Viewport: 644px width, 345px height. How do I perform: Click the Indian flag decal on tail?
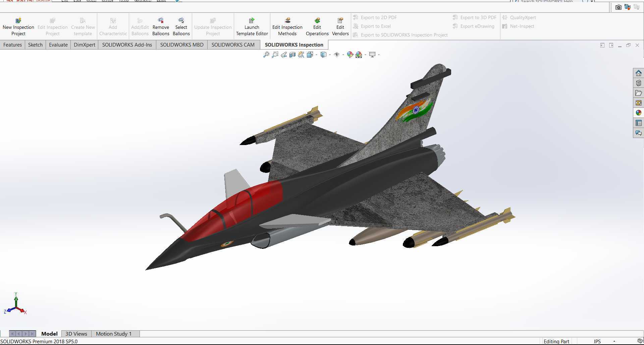click(415, 110)
